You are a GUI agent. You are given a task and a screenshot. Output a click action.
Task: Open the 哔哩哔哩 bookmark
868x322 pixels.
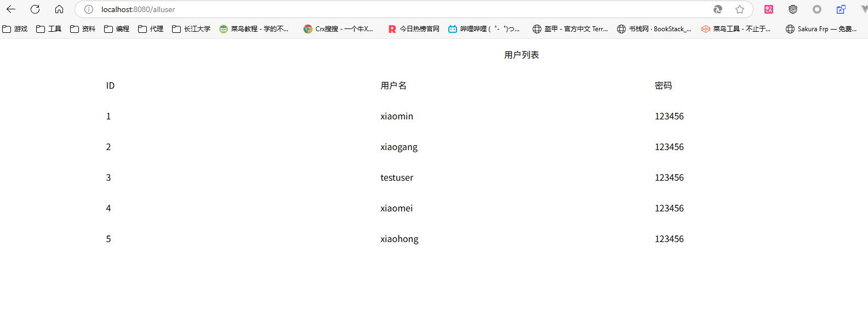pos(484,29)
